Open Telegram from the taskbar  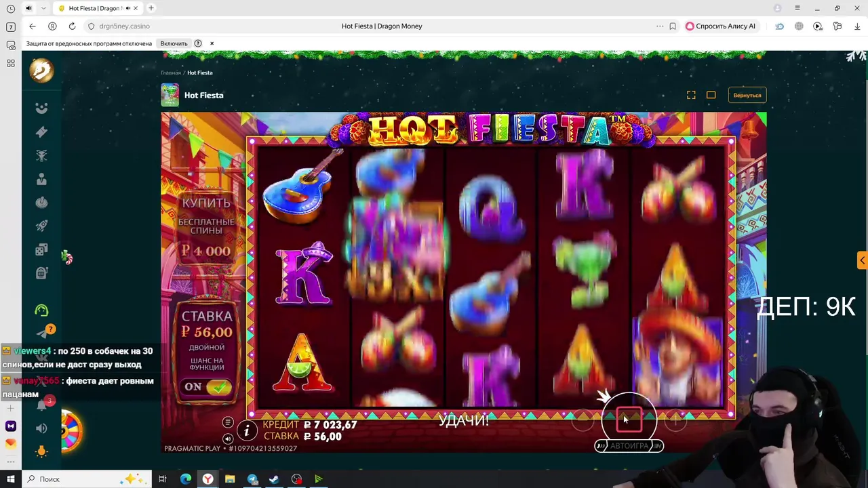tap(252, 479)
